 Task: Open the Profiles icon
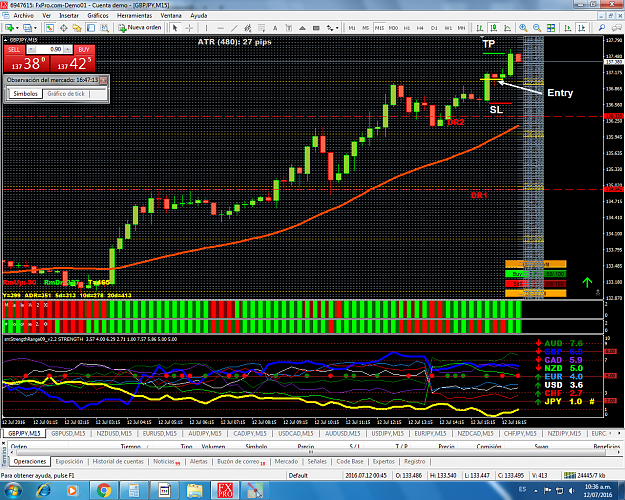(x=27, y=28)
